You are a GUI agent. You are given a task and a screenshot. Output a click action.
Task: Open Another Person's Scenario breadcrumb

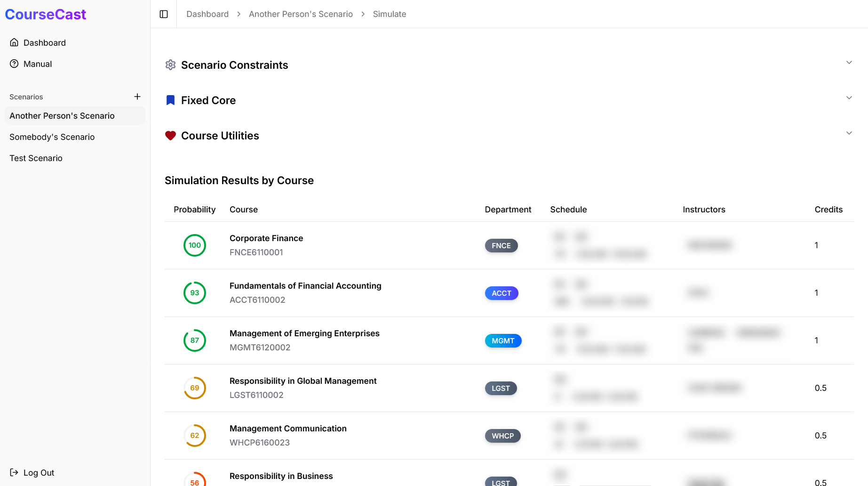(x=301, y=14)
